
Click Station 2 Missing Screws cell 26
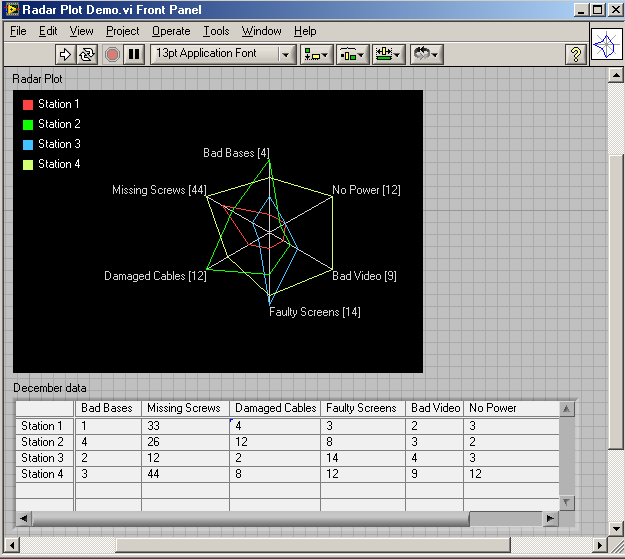pyautogui.click(x=185, y=442)
